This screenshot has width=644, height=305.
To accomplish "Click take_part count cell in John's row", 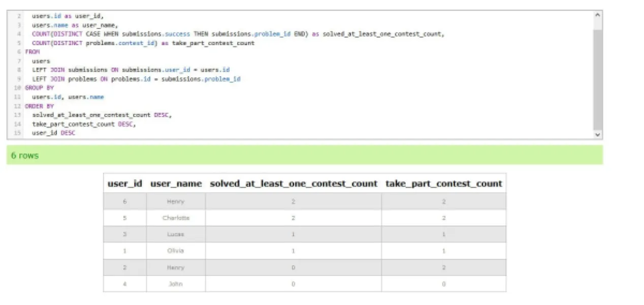I will click(x=444, y=284).
